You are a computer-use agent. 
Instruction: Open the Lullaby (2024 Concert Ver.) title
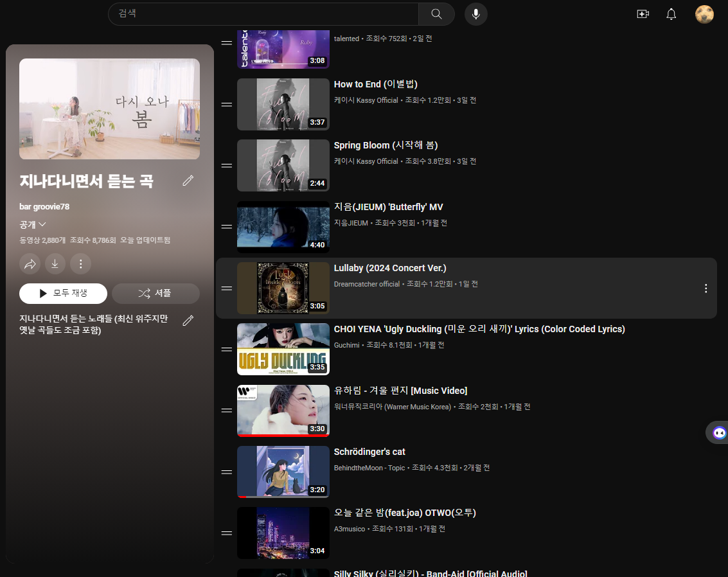tap(390, 269)
